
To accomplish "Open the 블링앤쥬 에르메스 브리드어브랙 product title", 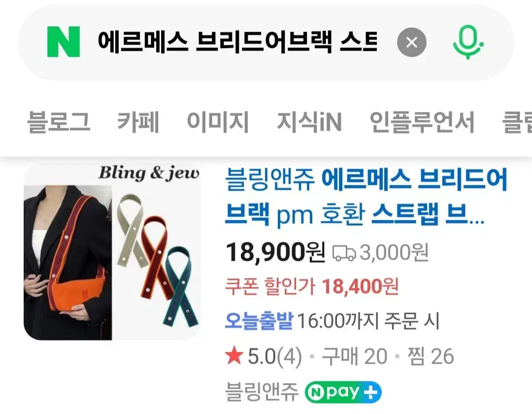I will pyautogui.click(x=366, y=197).
